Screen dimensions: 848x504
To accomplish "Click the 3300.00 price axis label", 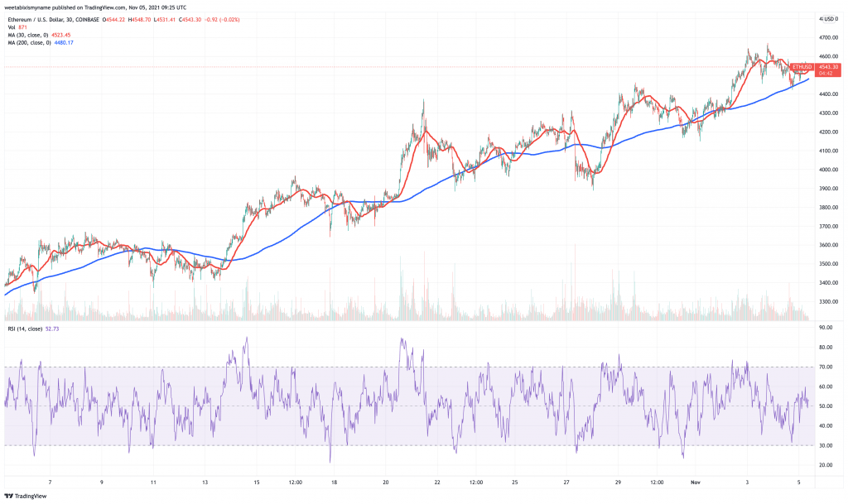I will [x=828, y=302].
